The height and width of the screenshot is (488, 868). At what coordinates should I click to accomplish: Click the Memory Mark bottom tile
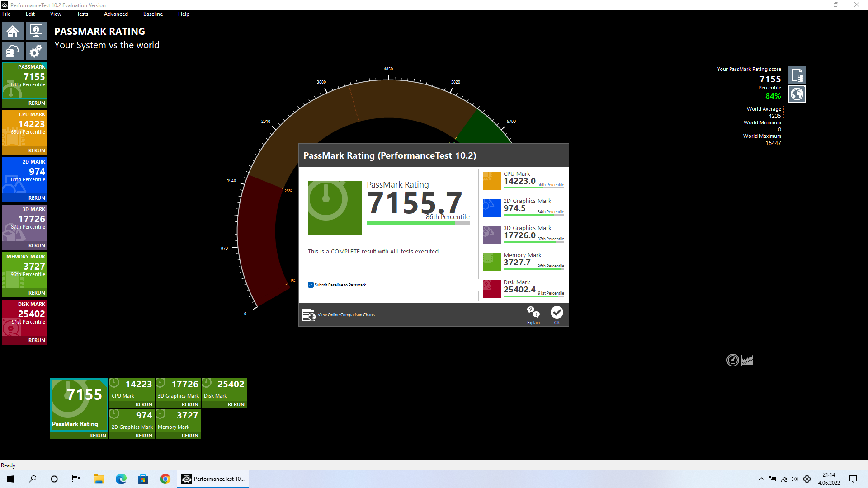coord(178,419)
